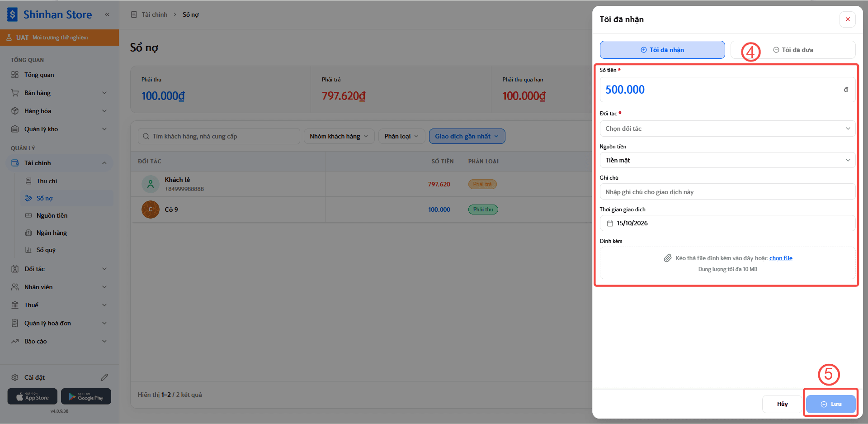
Task: Click the App Store download badge
Action: (x=32, y=396)
